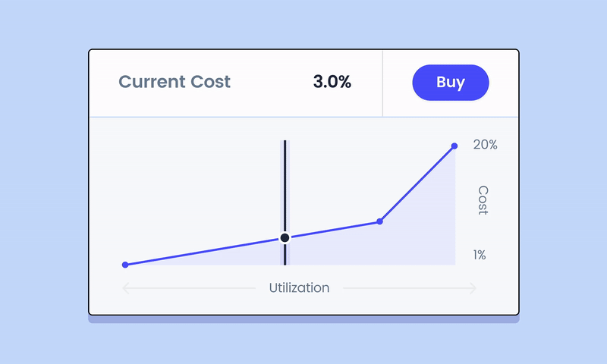Select the black slider handle on the curve
Screen dimensions: 607x364
coord(285,237)
